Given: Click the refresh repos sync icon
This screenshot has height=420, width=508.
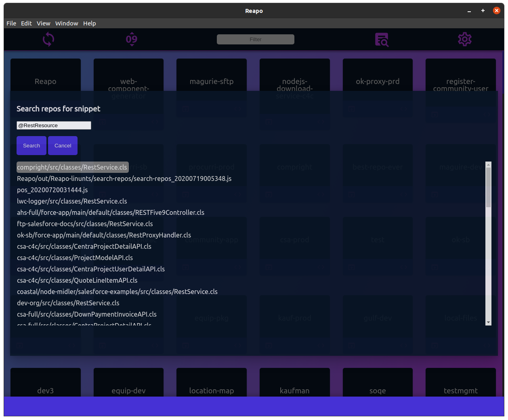Looking at the screenshot, I should pos(48,39).
